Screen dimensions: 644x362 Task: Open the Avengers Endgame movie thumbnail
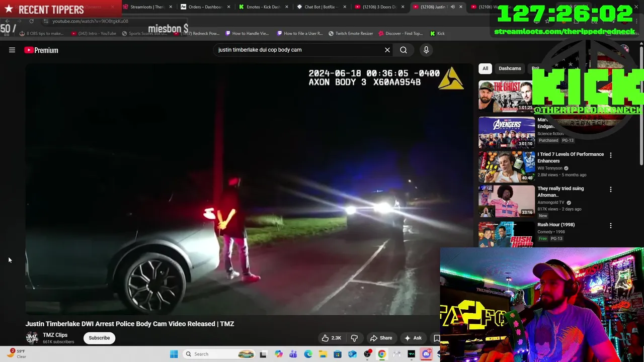[507, 132]
